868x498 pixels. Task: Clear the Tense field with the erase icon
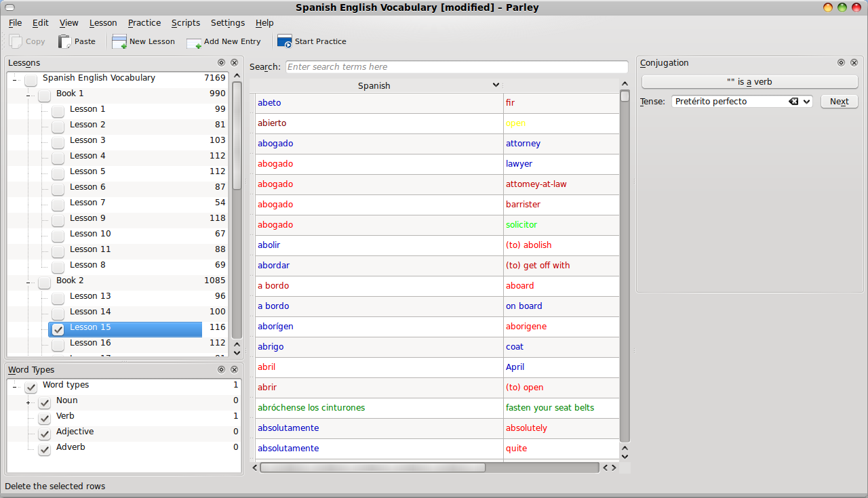pos(793,101)
